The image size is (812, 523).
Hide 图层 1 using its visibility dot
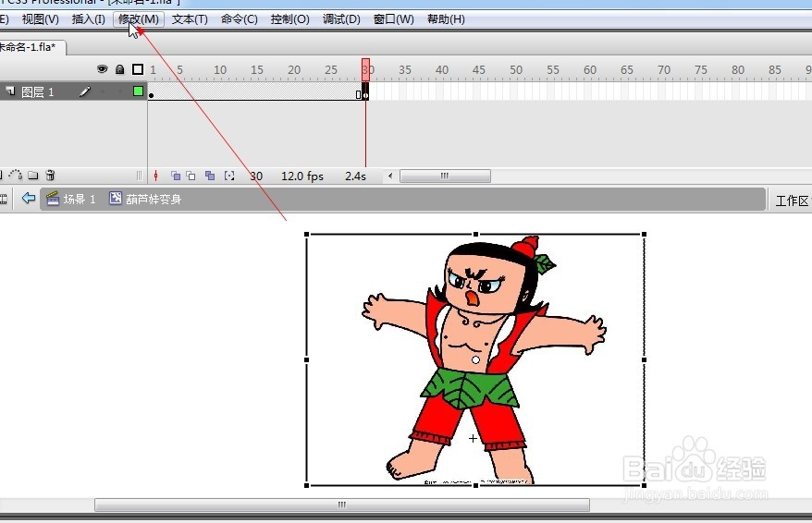click(x=103, y=91)
